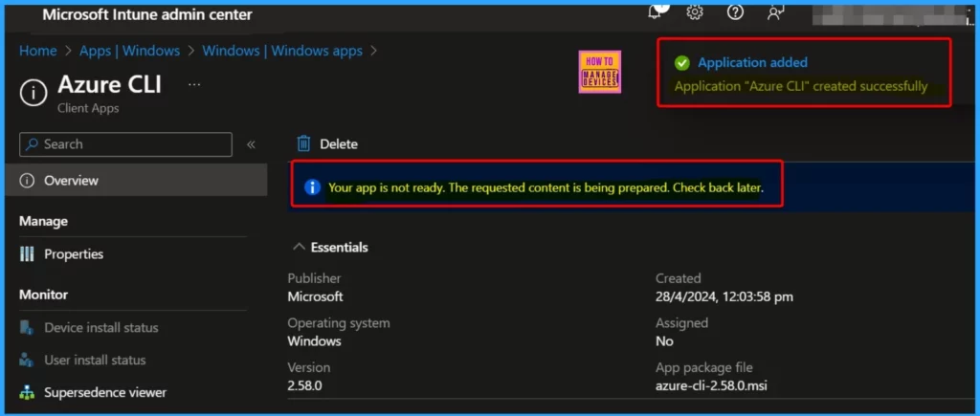Viewport: 980px width, 416px height.
Task: Click the Delete button
Action: point(327,143)
